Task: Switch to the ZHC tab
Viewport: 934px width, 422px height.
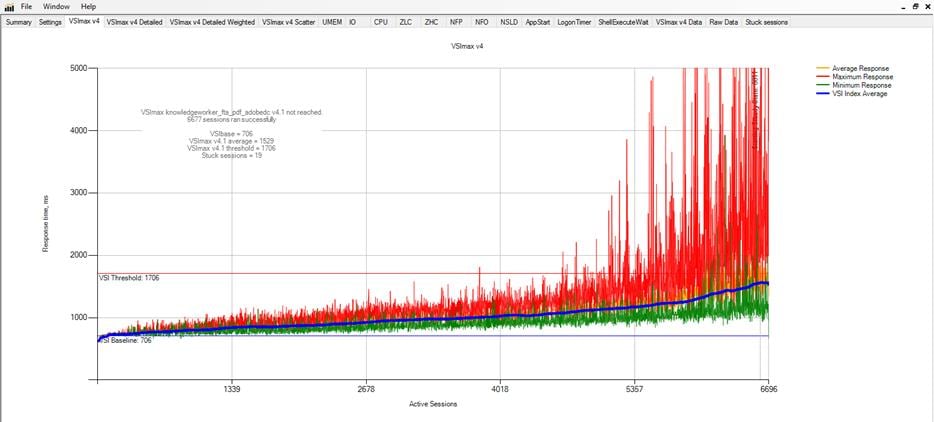Action: click(431, 22)
